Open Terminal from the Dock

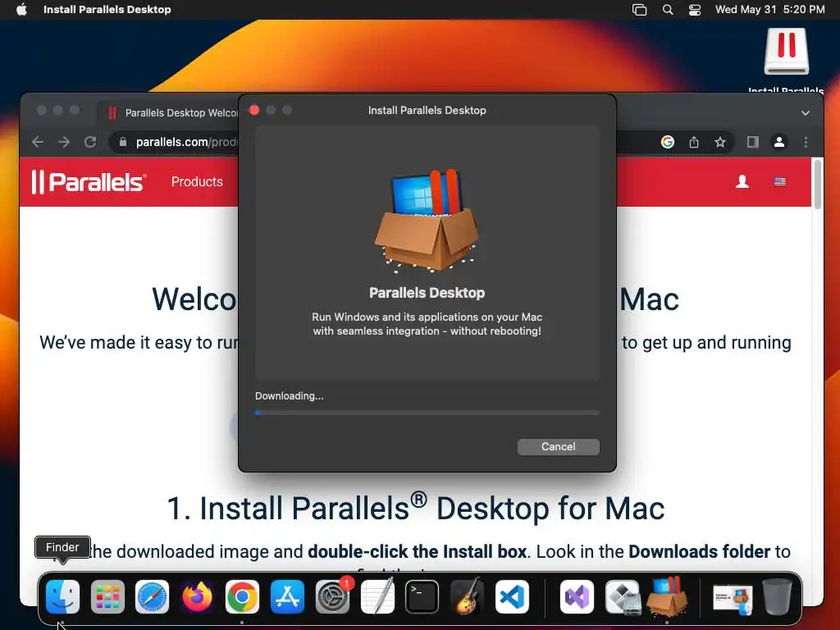coord(422,597)
